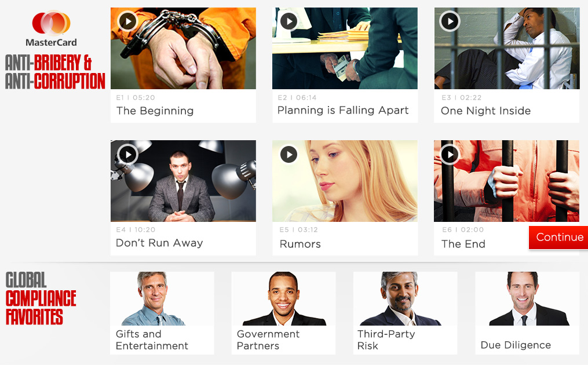This screenshot has width=588, height=365.
Task: Play episode 1 The Beginning video
Action: click(128, 21)
